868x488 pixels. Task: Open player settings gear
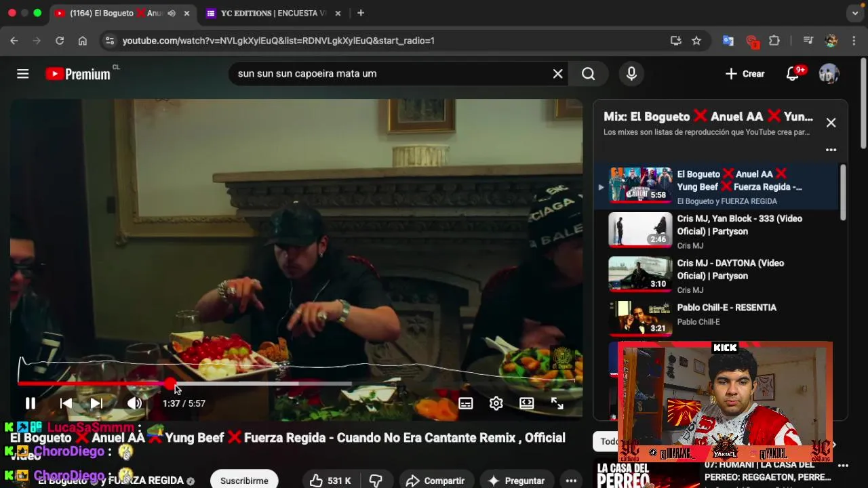pyautogui.click(x=496, y=403)
